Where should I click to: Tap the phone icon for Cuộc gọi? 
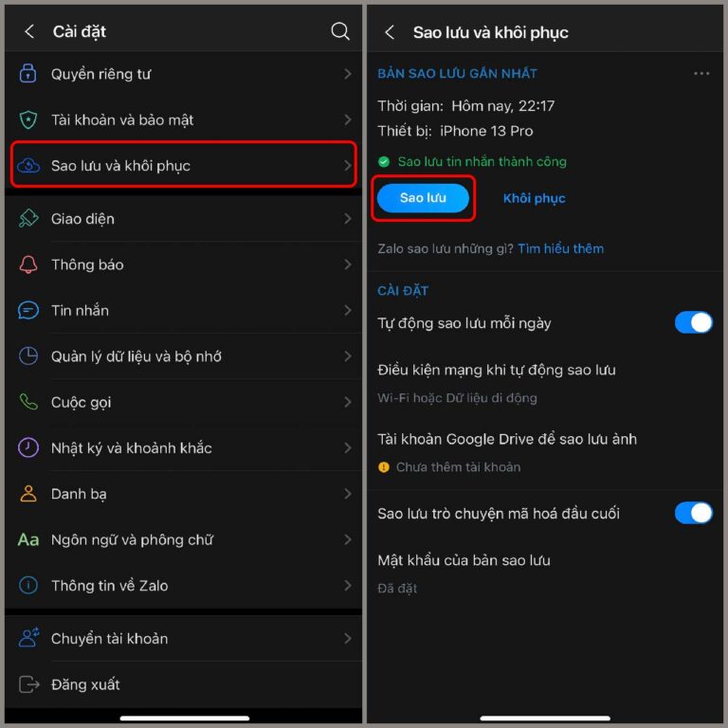(x=28, y=402)
